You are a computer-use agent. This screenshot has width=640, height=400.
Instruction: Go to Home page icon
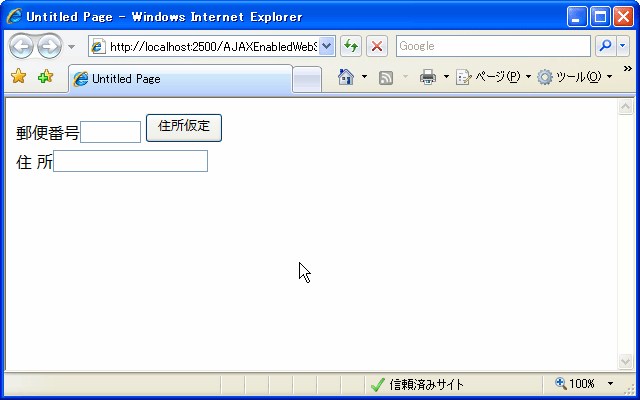click(346, 77)
